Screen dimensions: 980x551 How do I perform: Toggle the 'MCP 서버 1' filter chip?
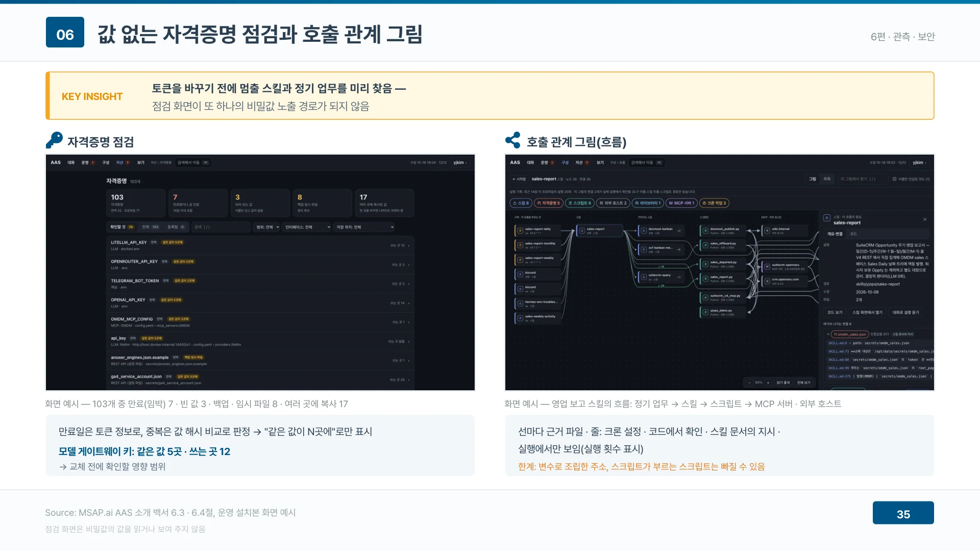(681, 203)
